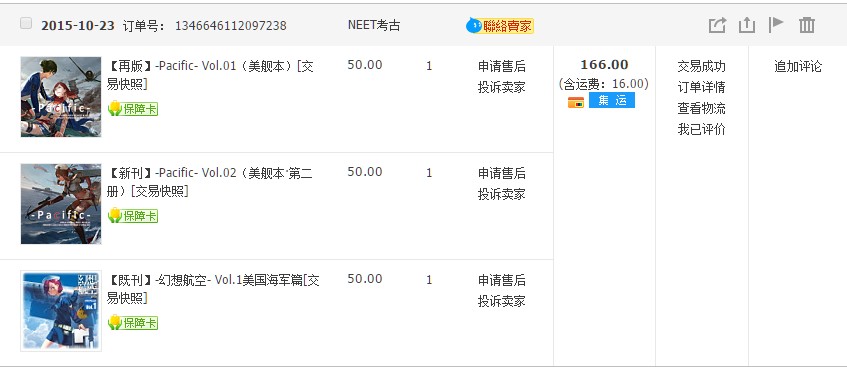Click the blue 集运 badge
This screenshot has width=847, height=367.
coord(611,100)
